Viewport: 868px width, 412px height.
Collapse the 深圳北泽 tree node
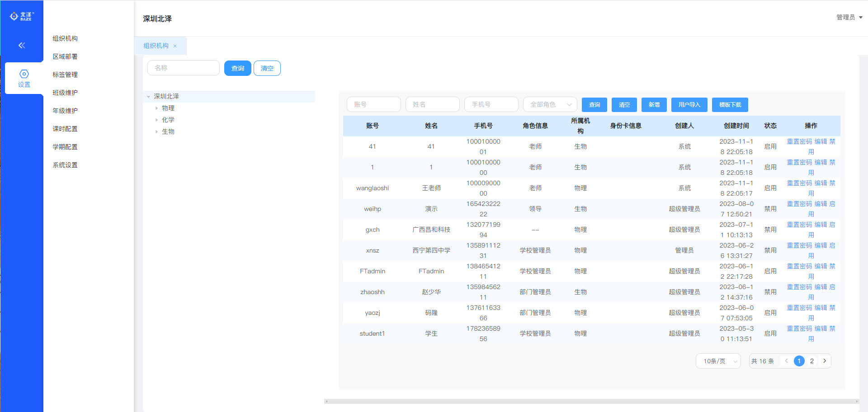(x=148, y=97)
